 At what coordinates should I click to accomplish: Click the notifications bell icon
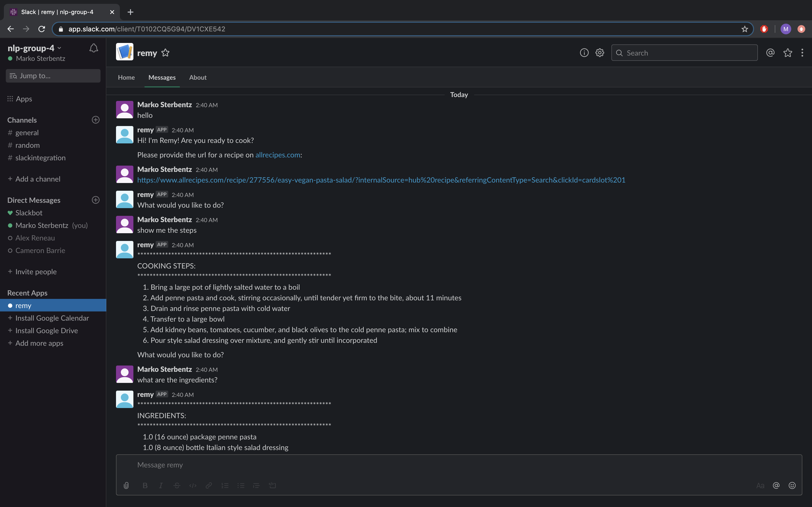point(94,48)
